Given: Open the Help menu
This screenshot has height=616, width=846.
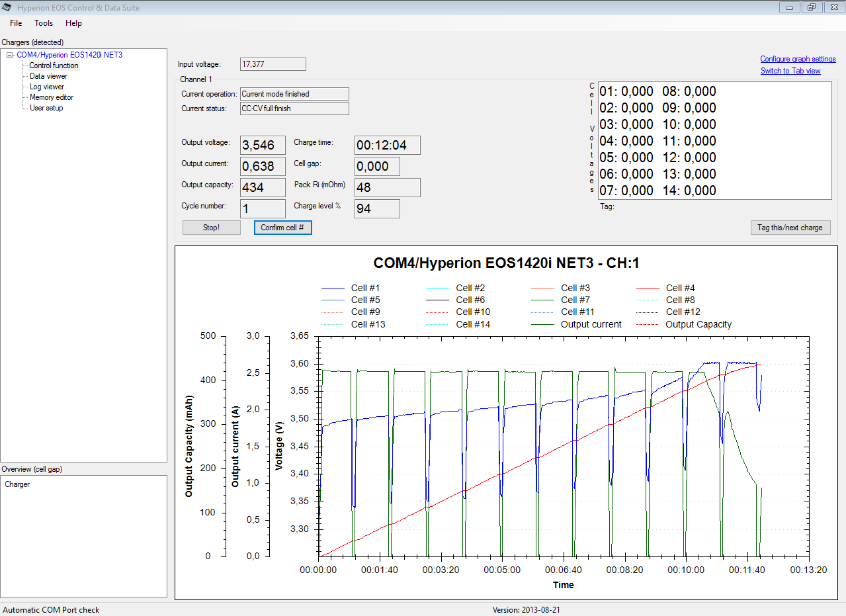Looking at the screenshot, I should point(73,23).
